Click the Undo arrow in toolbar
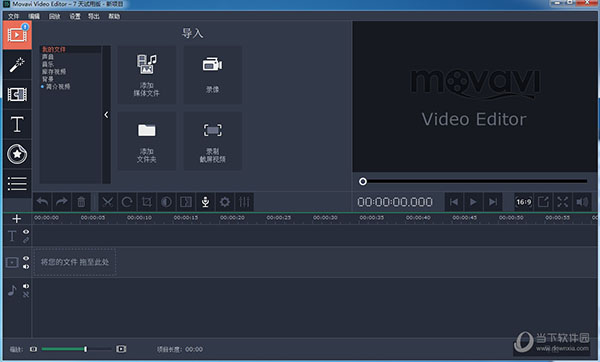 (42, 202)
